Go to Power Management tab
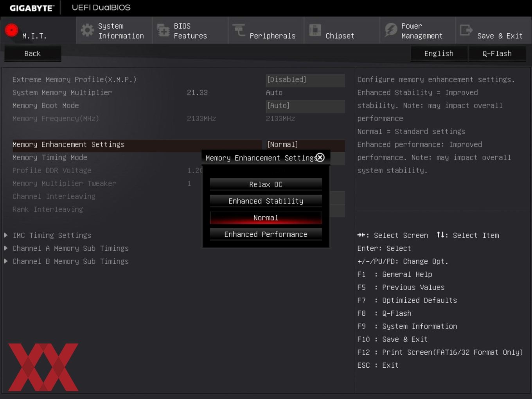 click(418, 31)
